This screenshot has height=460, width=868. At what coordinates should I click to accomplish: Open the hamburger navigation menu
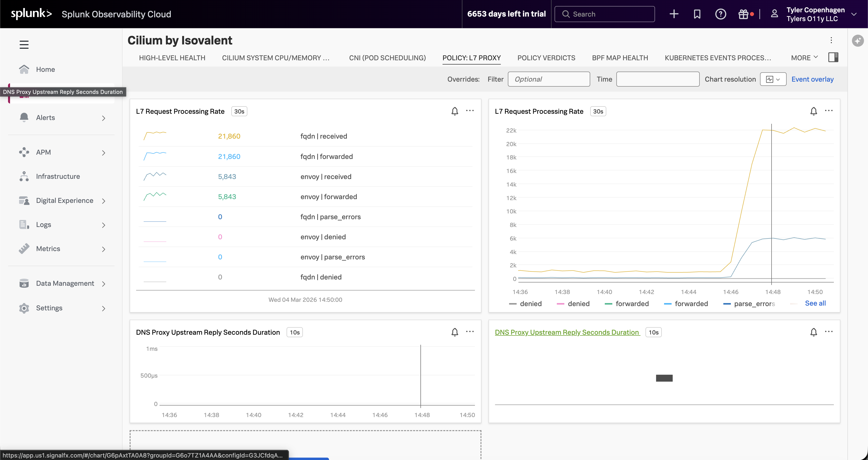[x=24, y=44]
